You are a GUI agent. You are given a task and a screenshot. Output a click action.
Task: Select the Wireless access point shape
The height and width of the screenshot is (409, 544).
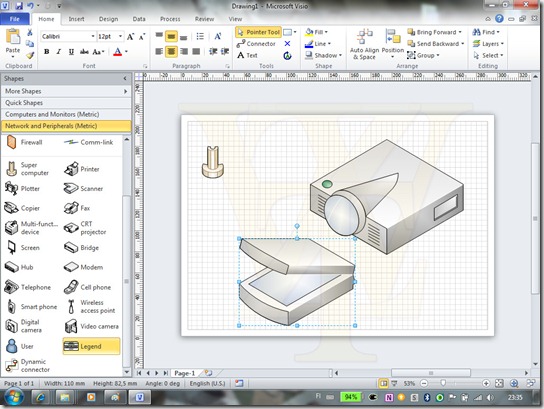(90, 307)
